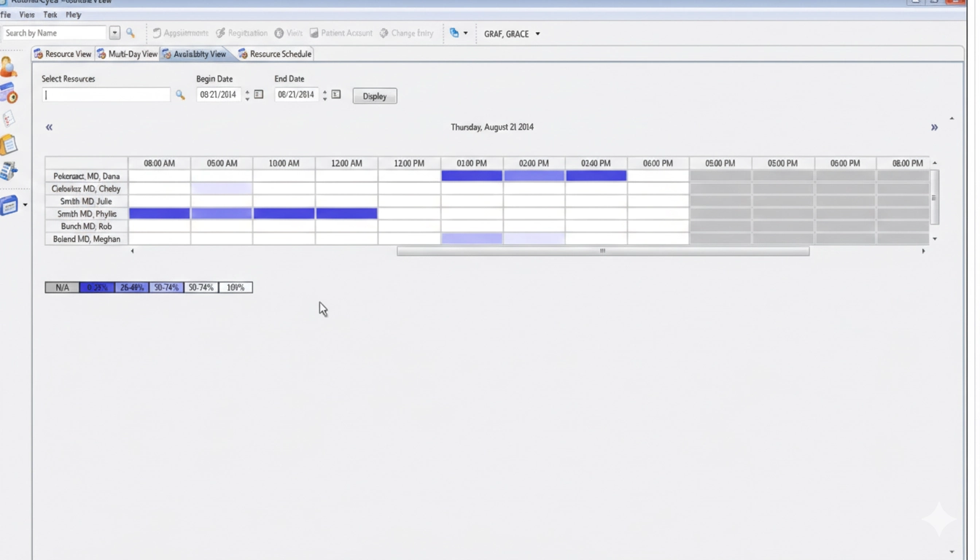Open the Visits toolbar icon
Image resolution: width=980 pixels, height=560 pixels.
(289, 33)
